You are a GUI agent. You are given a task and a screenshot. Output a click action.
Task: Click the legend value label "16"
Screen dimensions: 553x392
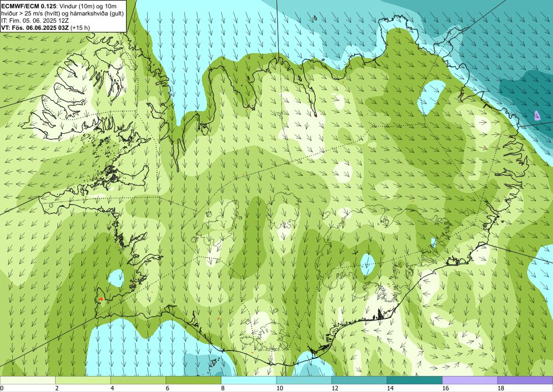[x=445, y=388]
